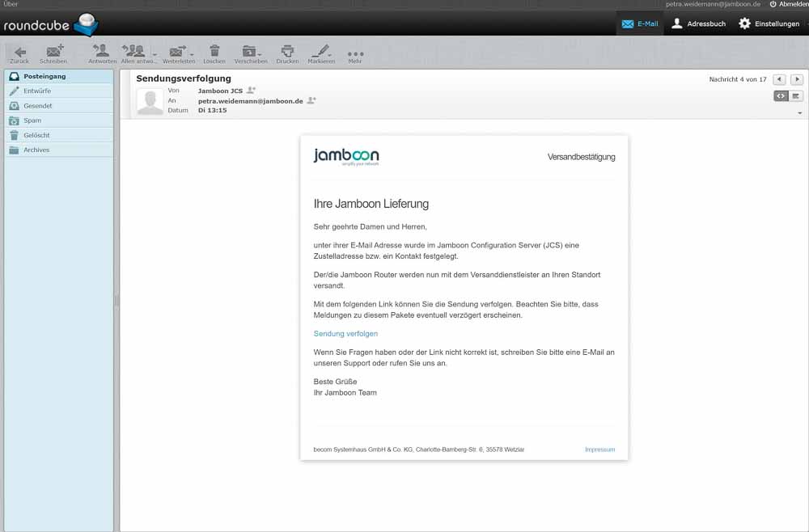Viewport: 809px width, 532px height.
Task: Open the Entwürfe folder
Action: point(59,91)
